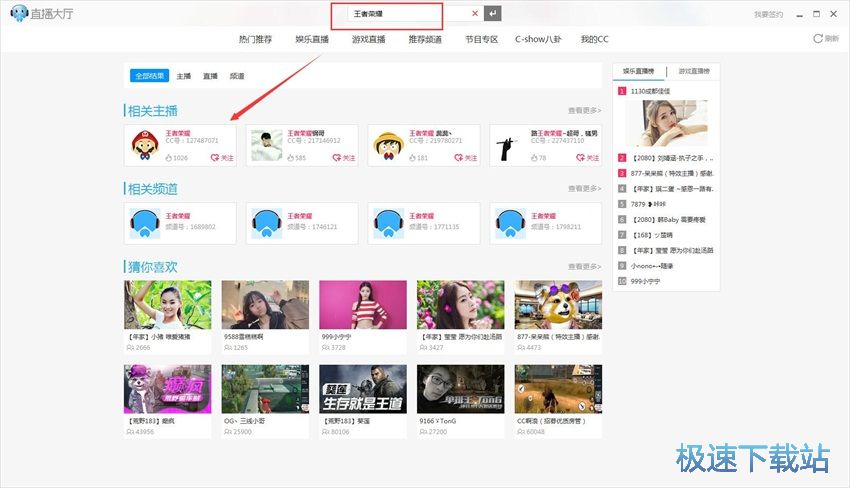Expand 查看更多 for 相关频道 section
The height and width of the screenshot is (488, 850).
584,188
